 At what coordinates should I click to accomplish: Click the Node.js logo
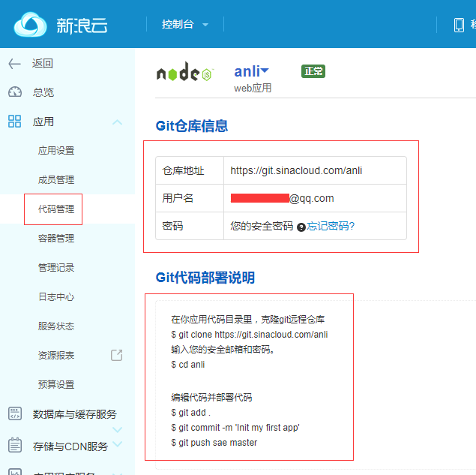pyautogui.click(x=185, y=72)
